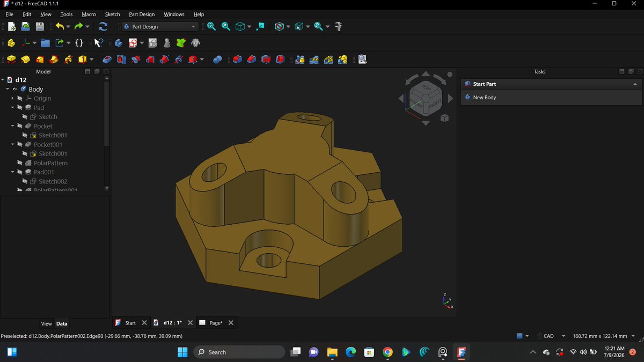Click the RIGHT face of navigation cube
The image size is (644, 362).
tap(435, 103)
